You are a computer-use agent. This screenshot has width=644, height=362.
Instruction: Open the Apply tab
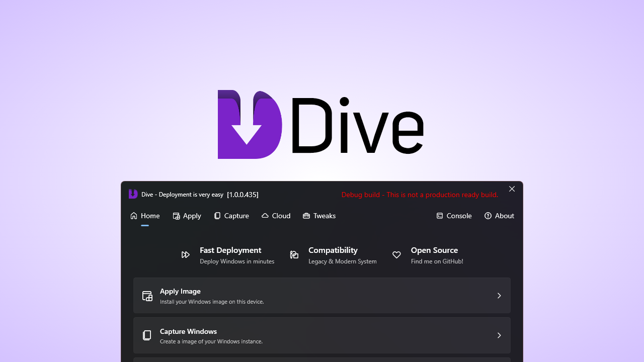pos(187,216)
